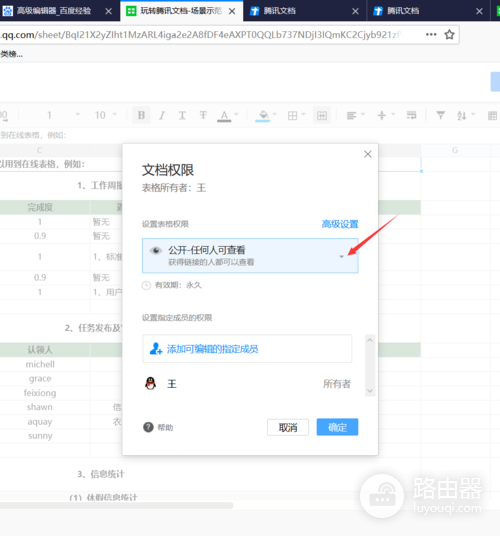Switch to the 玩转腾讯文档-场景示范 tab
Viewport: 500px width, 536px height.
181,11
